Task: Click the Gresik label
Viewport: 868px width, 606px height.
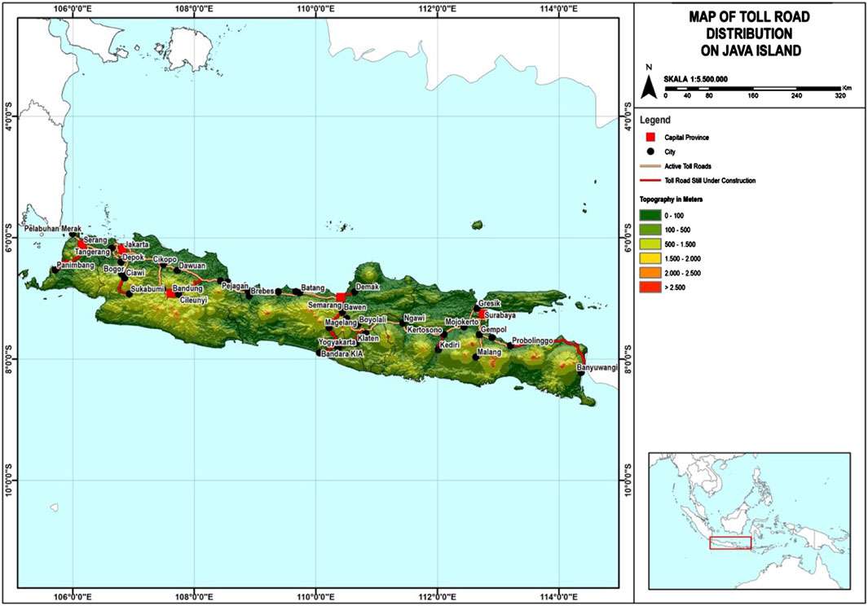Action: click(x=490, y=304)
